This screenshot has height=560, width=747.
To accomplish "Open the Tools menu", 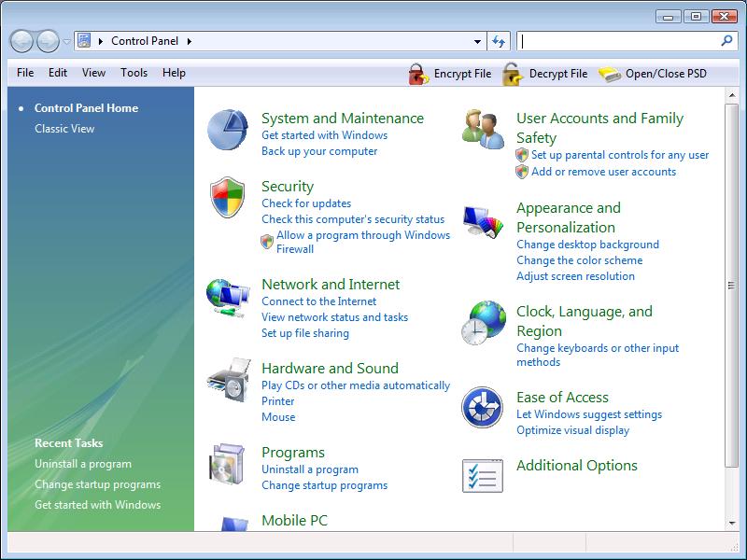I will coord(134,73).
